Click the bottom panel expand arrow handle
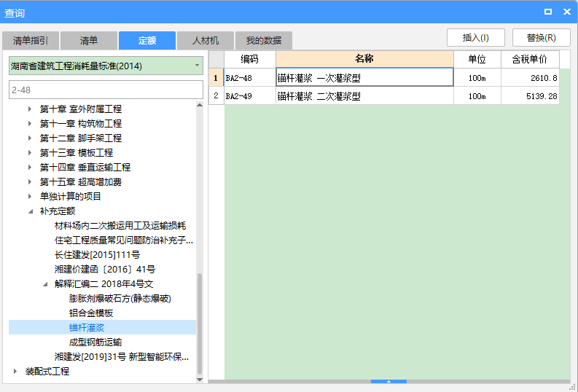Viewport: 578px width, 392px height. coord(388,381)
